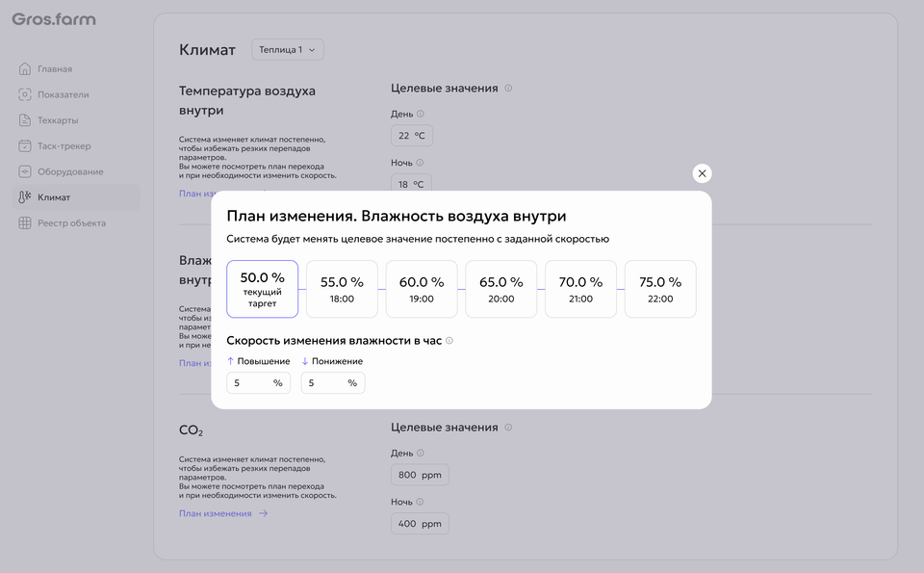Click info icon next to CO₂ День label
The height and width of the screenshot is (573, 924).
pos(421,454)
